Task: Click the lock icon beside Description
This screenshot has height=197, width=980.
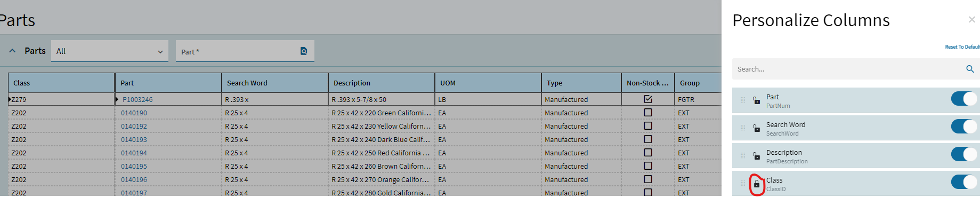Action: pyautogui.click(x=756, y=156)
